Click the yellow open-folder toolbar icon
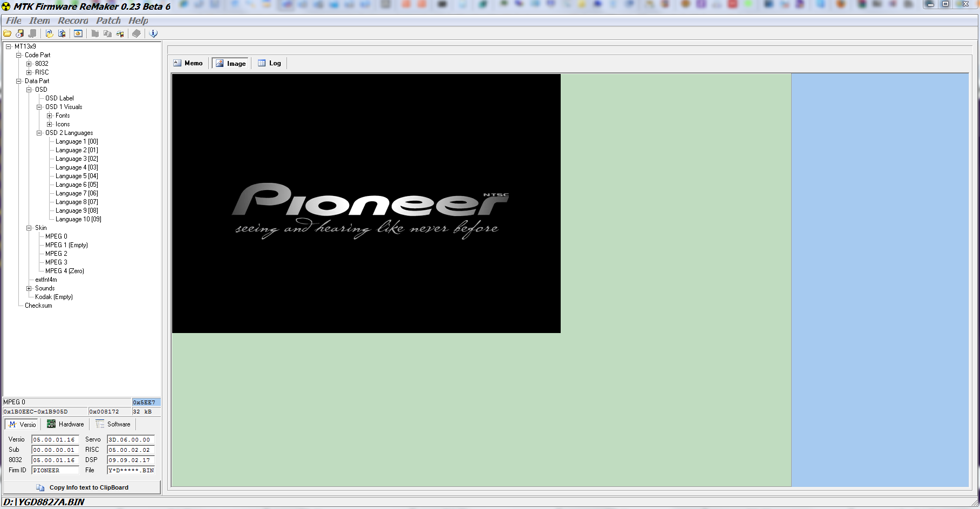The height and width of the screenshot is (509, 980). [8, 33]
